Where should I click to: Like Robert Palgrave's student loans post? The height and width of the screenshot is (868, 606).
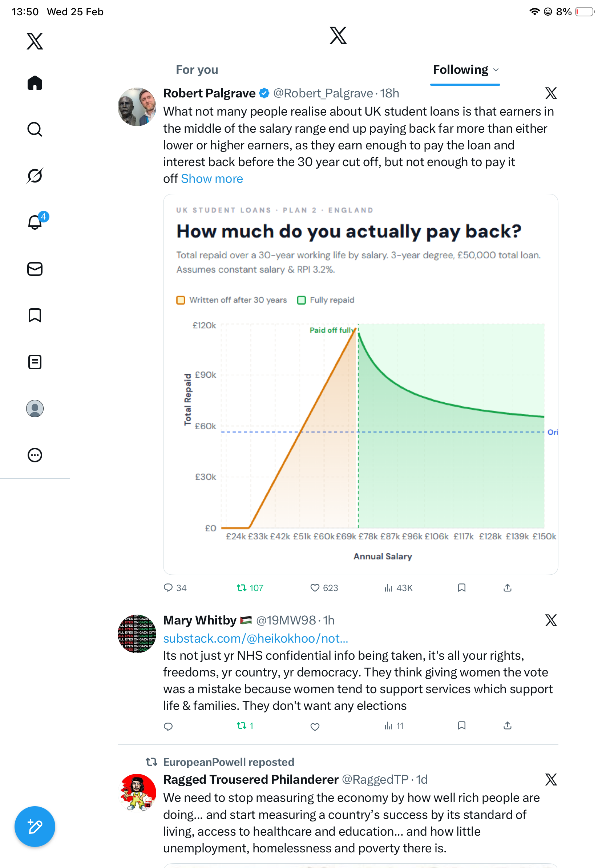315,587
